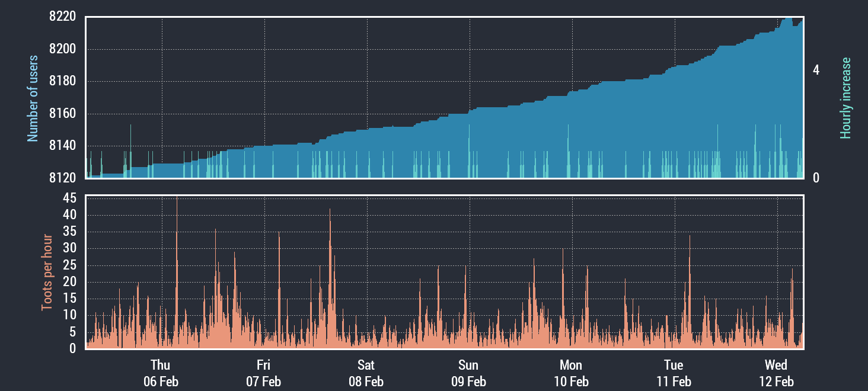Click the 8120 tick on users axis
Screen dimensions: 868x391
pyautogui.click(x=62, y=178)
